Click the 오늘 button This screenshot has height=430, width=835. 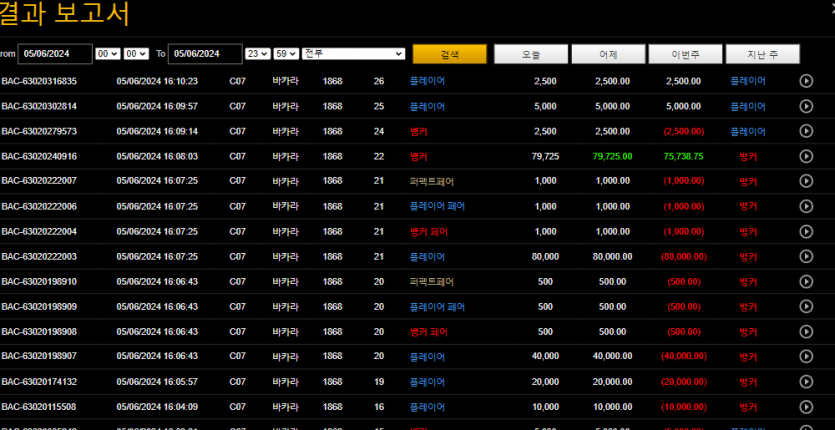click(531, 54)
